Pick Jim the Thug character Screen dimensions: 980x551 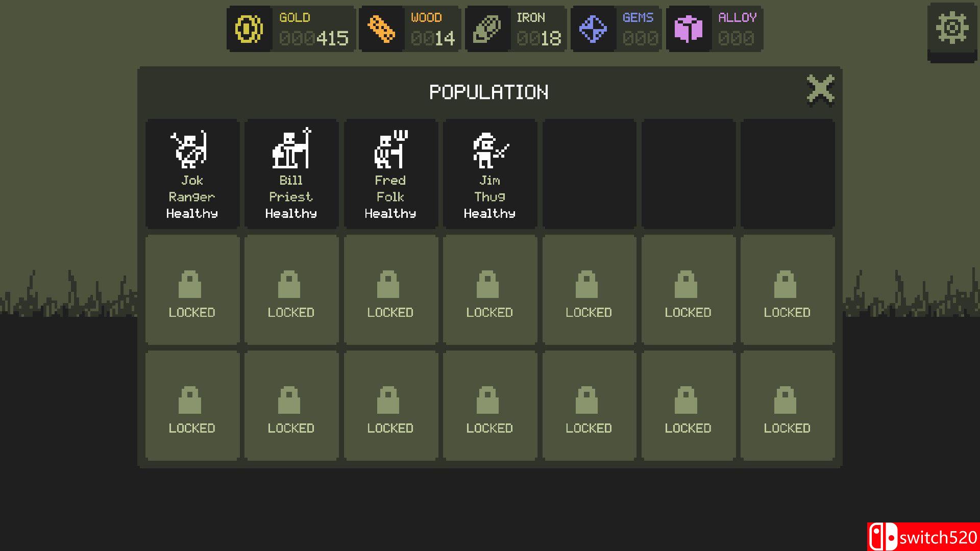489,174
